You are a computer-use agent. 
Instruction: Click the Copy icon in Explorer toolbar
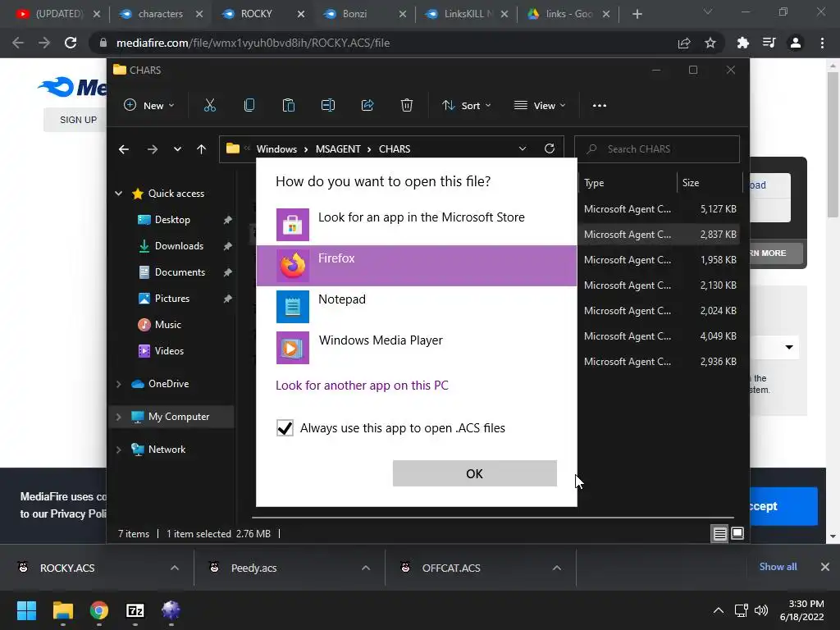(x=249, y=106)
